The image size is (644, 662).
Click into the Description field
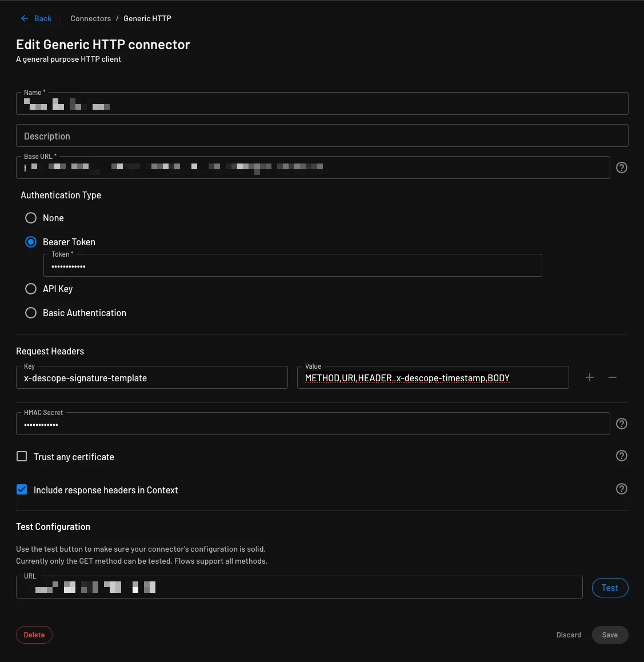click(x=322, y=135)
